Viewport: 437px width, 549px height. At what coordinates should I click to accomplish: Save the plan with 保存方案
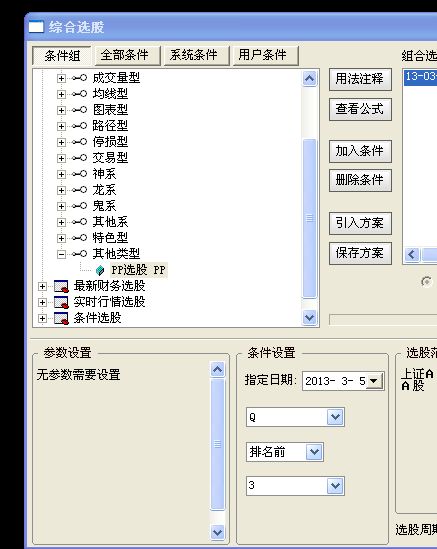[x=360, y=253]
